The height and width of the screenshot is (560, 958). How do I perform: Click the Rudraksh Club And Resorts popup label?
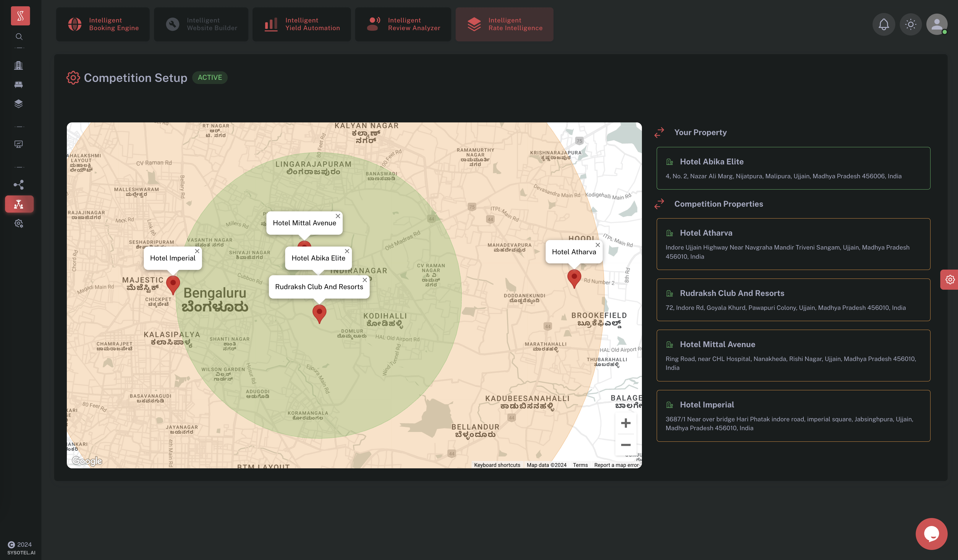(319, 287)
